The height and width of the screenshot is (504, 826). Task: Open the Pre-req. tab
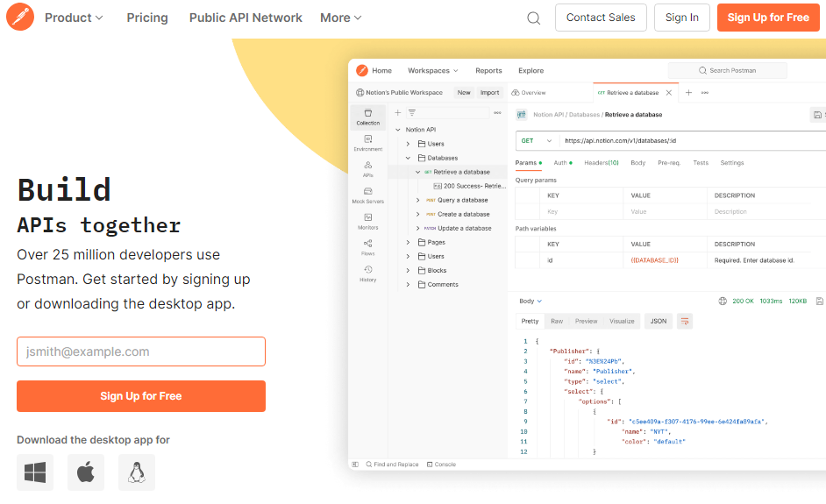point(669,163)
